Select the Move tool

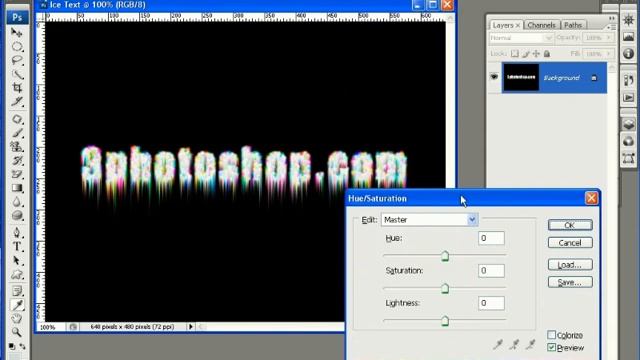17,33
